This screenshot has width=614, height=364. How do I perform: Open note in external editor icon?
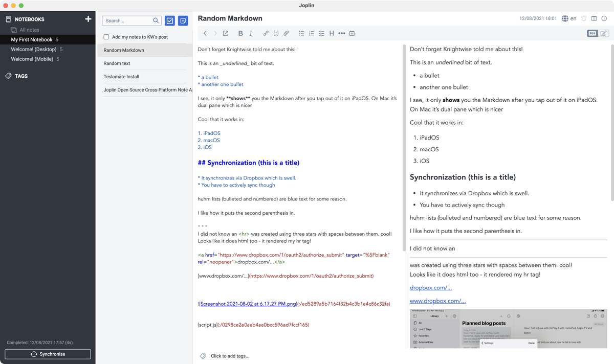pos(226,33)
